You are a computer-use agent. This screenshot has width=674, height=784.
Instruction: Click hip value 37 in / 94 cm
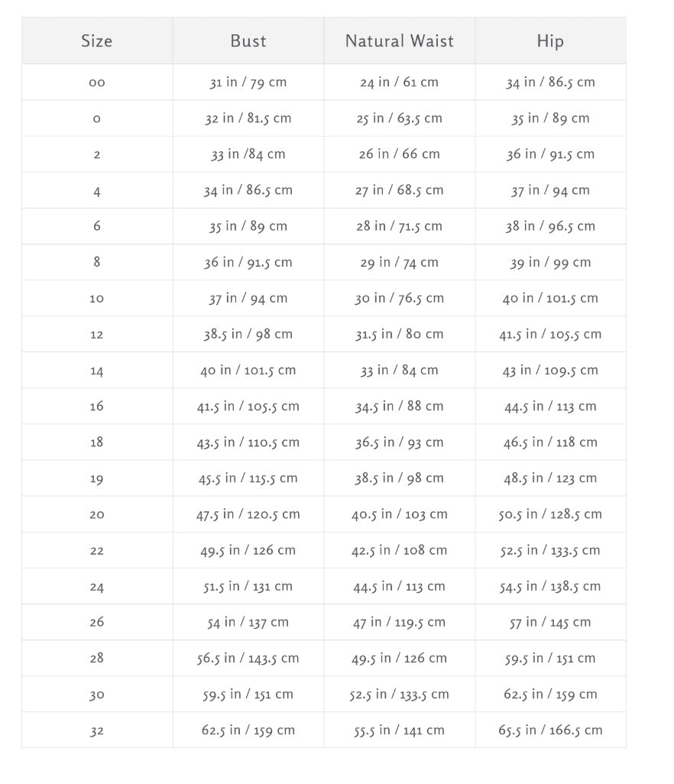[x=550, y=190]
